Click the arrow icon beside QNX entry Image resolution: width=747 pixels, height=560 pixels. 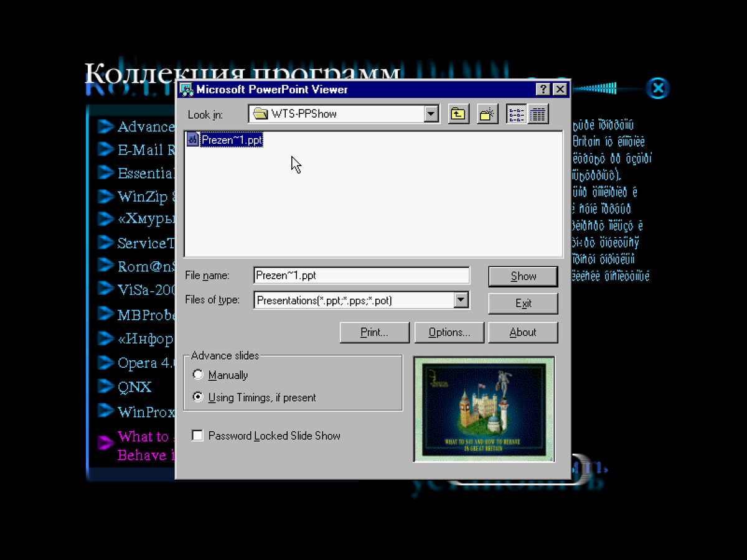[105, 387]
